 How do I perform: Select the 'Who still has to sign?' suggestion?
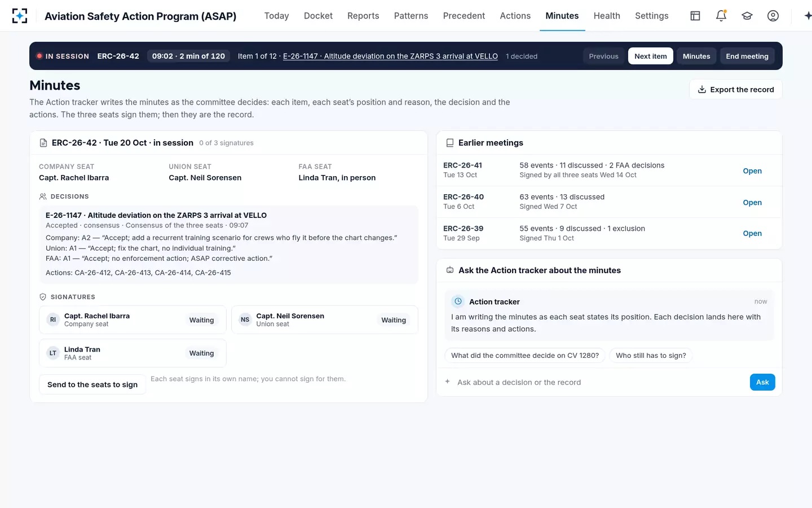[x=651, y=356]
